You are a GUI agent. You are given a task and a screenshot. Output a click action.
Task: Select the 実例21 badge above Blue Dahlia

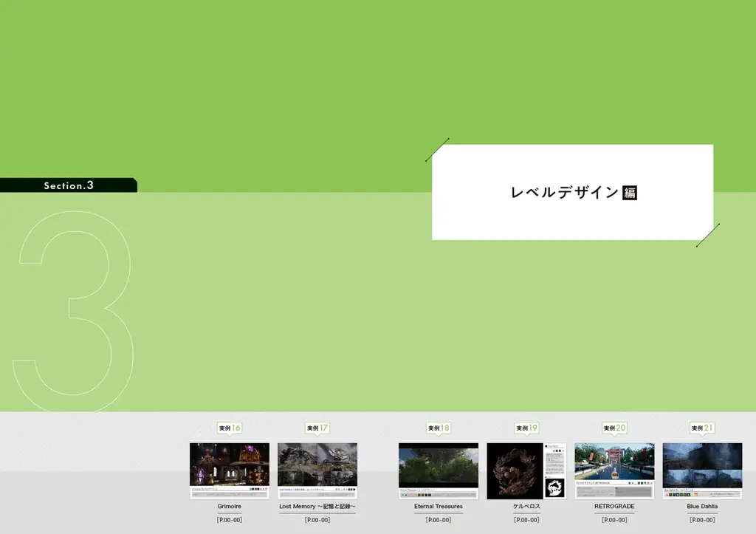(x=701, y=427)
